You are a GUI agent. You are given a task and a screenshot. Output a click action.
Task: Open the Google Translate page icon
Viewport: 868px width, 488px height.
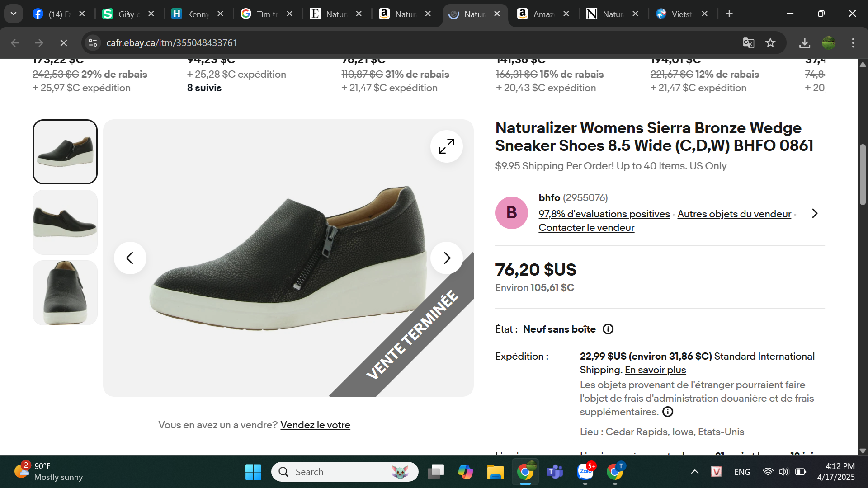coord(748,43)
